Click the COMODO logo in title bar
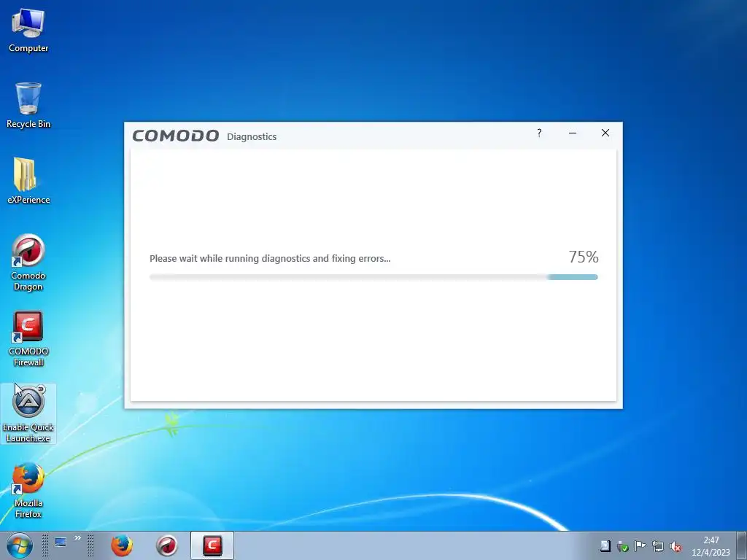Screen dimensions: 747x560 click(x=176, y=136)
